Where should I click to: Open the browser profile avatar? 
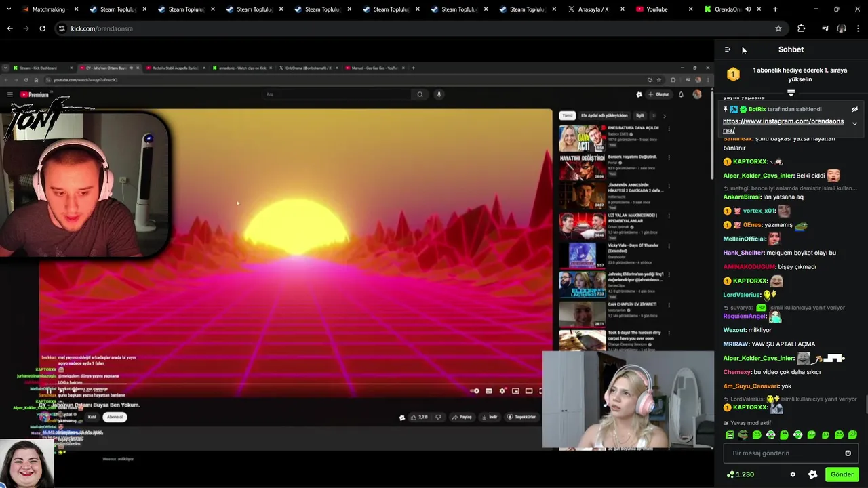click(x=842, y=28)
